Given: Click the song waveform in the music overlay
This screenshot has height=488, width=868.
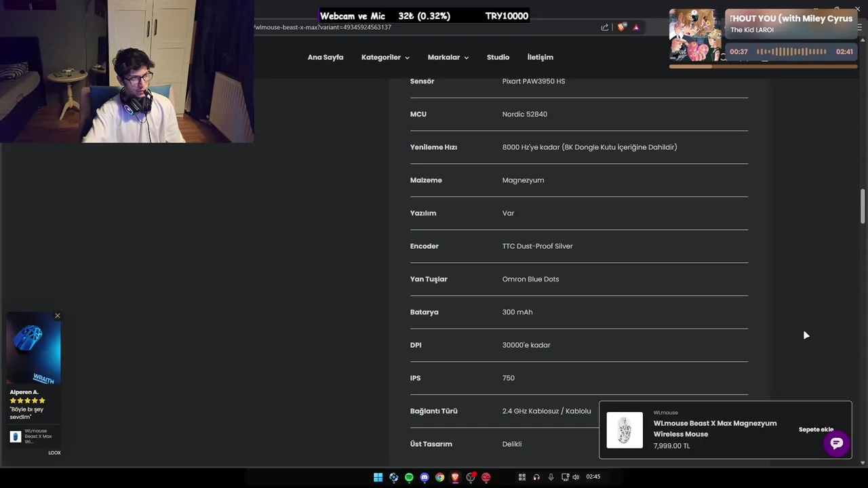Looking at the screenshot, I should pyautogui.click(x=791, y=52).
